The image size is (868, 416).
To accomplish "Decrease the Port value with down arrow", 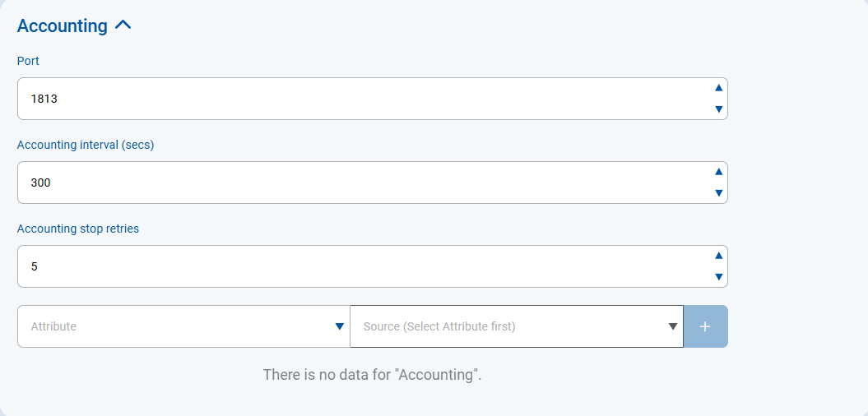I will point(718,109).
